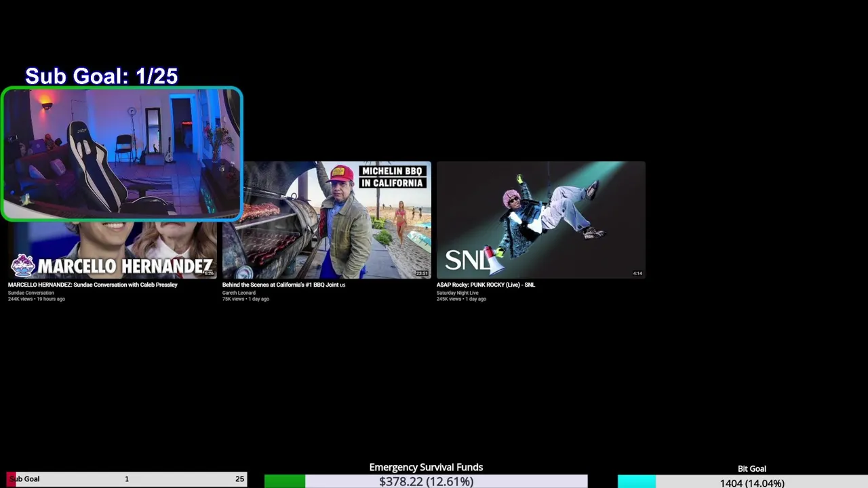Click the Sub Goal progress bar
This screenshot has height=488, width=868.
[x=127, y=479]
